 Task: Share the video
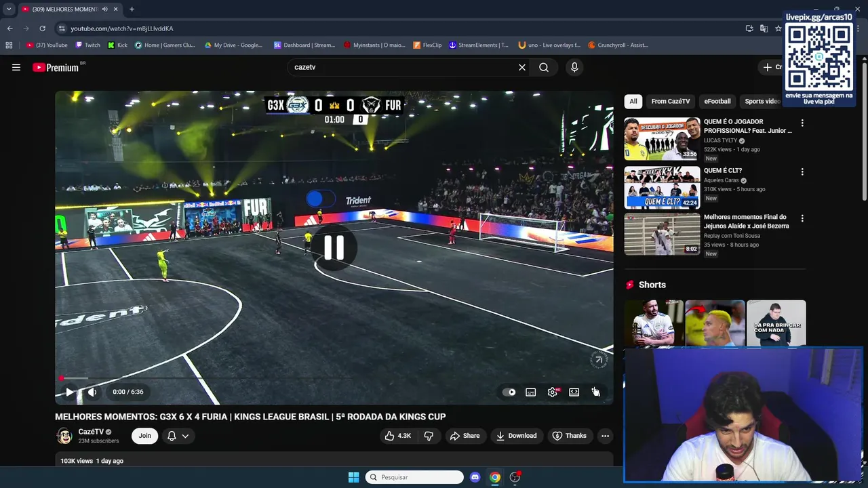(465, 436)
